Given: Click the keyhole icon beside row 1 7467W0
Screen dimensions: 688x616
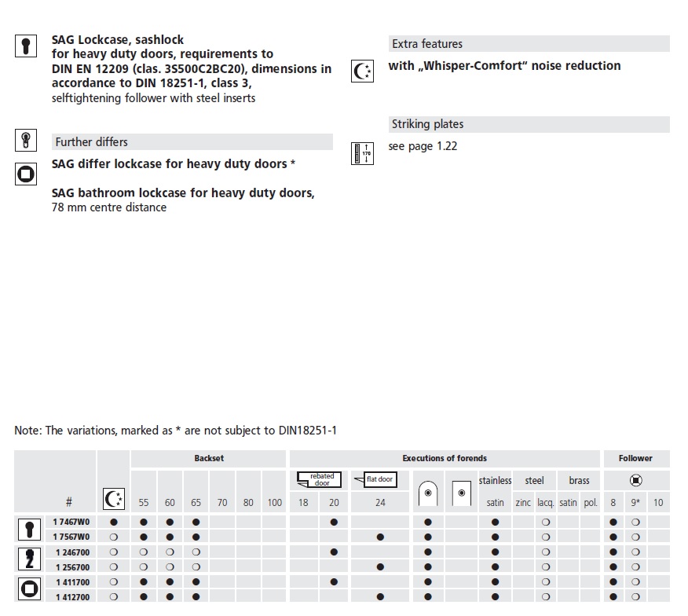Looking at the screenshot, I should point(29,530).
